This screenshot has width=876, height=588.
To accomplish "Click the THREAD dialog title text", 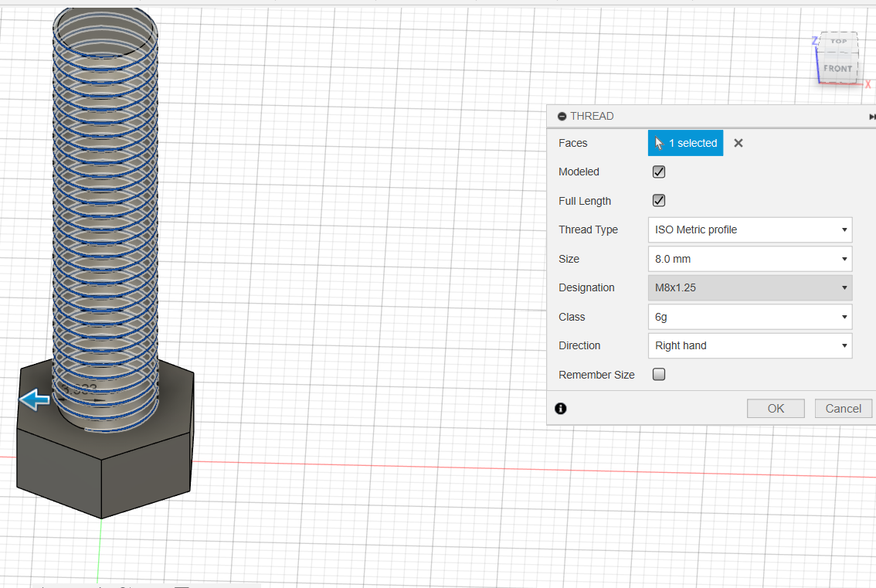I will (592, 116).
